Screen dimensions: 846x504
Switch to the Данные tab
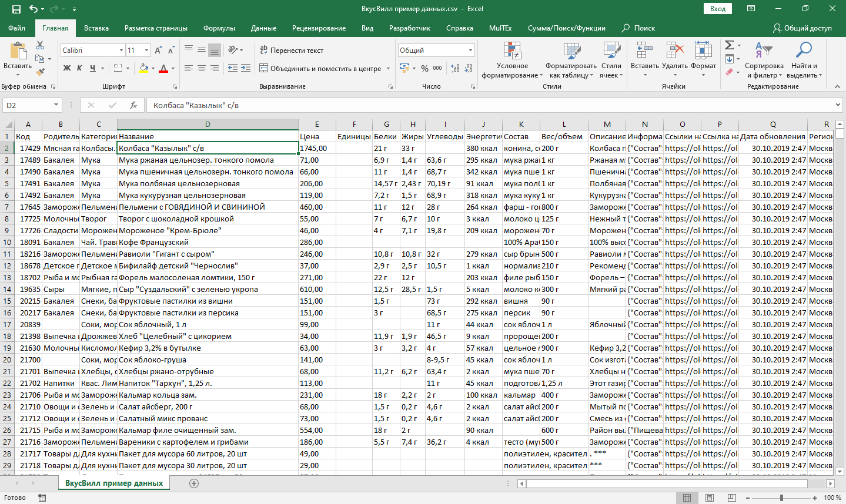point(263,28)
